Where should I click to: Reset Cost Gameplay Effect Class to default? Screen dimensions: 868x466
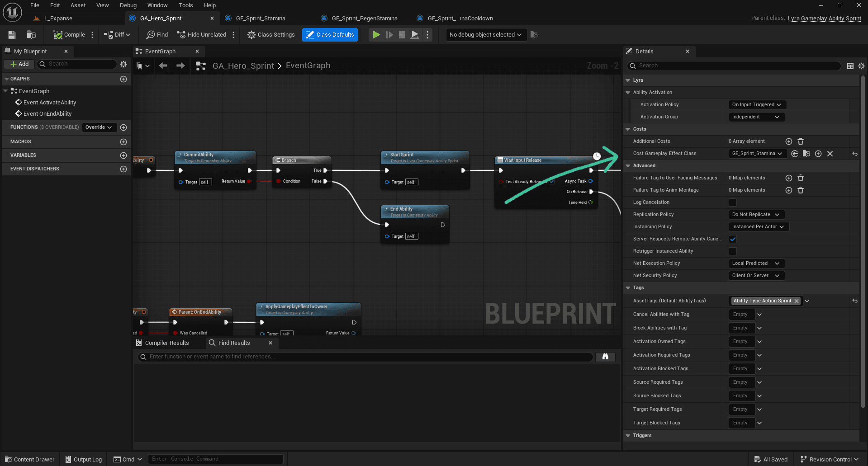855,154
